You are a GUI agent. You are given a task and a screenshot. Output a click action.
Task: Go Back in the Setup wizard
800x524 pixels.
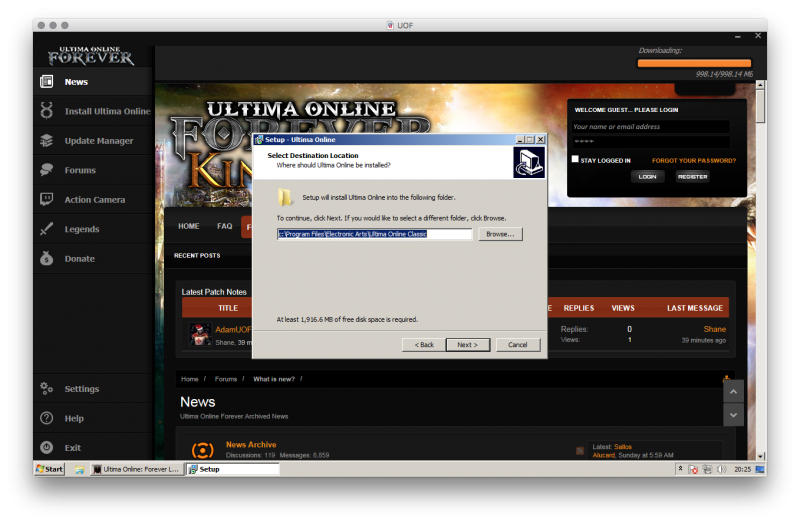coord(424,345)
